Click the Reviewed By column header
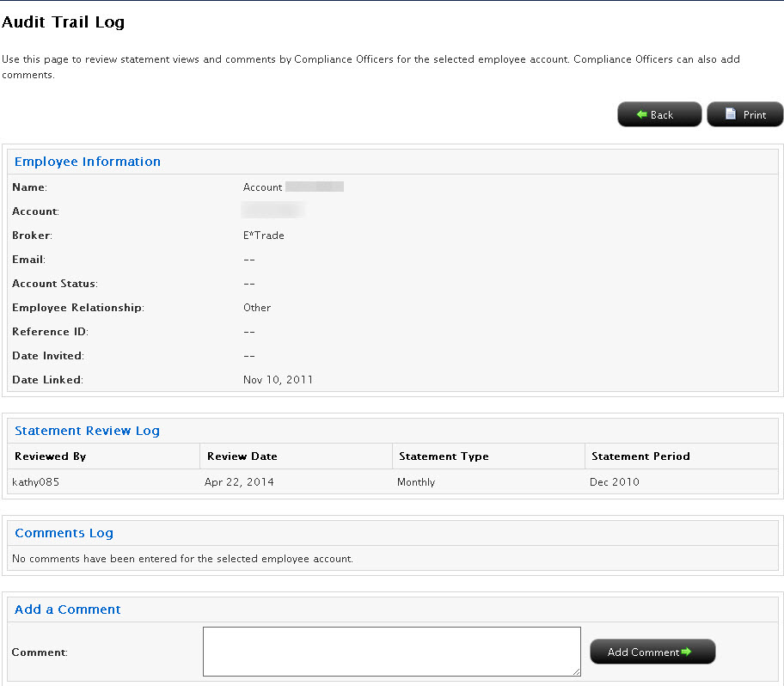Screen dimensions: 784x686 (51, 456)
